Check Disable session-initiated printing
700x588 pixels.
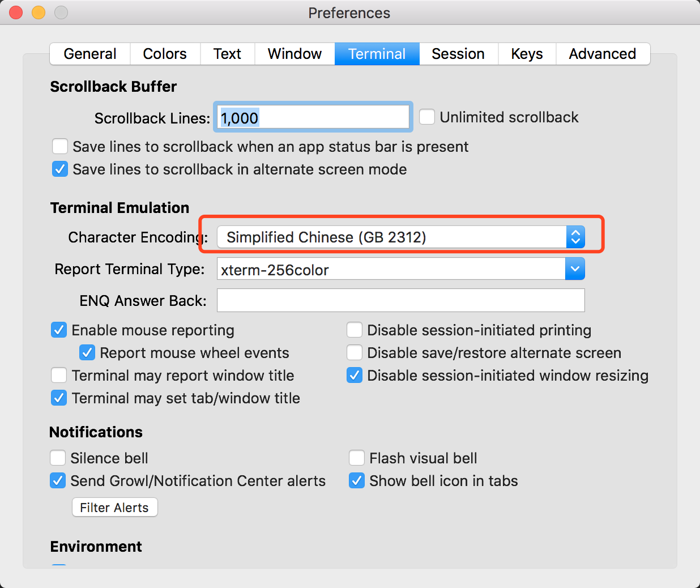click(x=354, y=330)
